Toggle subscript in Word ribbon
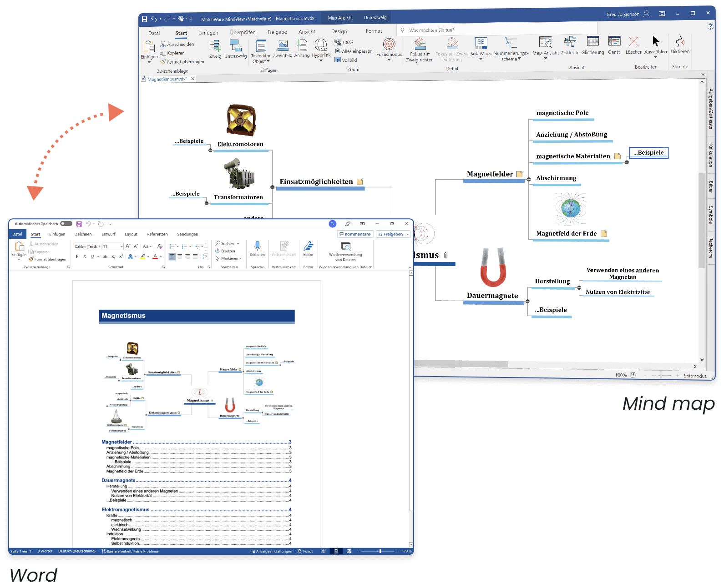 pyautogui.click(x=113, y=256)
